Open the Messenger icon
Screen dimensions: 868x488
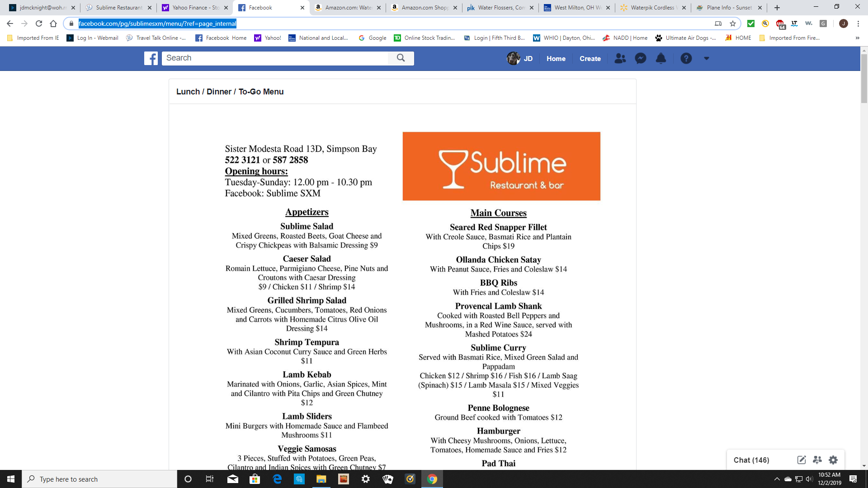(x=641, y=58)
